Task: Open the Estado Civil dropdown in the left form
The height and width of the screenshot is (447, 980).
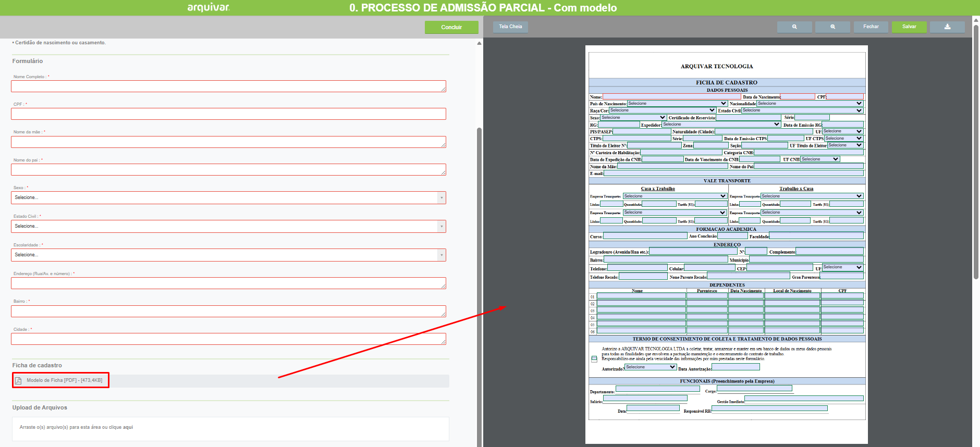Action: coord(228,226)
